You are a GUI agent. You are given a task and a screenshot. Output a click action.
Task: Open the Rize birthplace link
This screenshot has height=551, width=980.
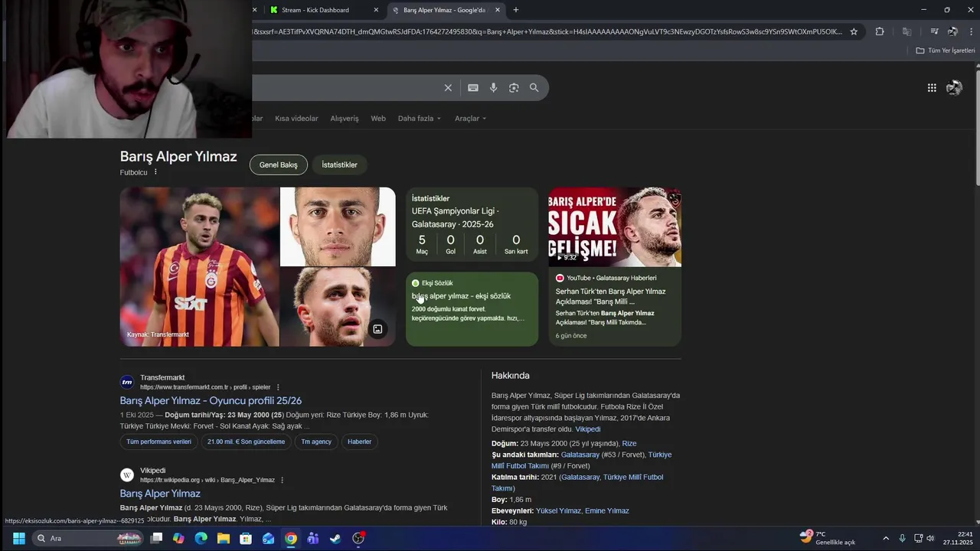click(629, 444)
